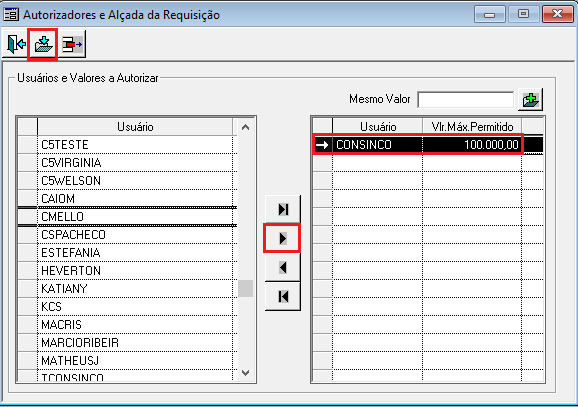Screen dimensions: 578x407
Task: Select user C5TESTE in the left list
Action: 135,145
